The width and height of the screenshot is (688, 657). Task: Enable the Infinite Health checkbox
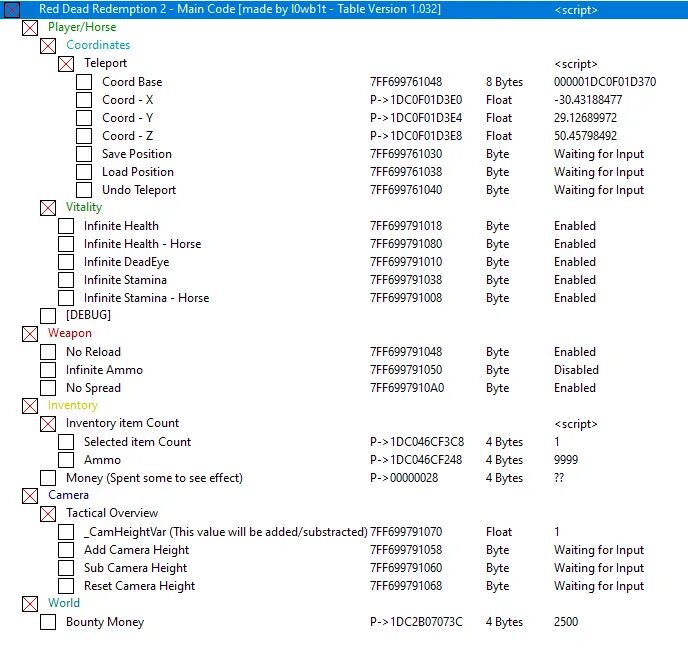pyautogui.click(x=66, y=226)
